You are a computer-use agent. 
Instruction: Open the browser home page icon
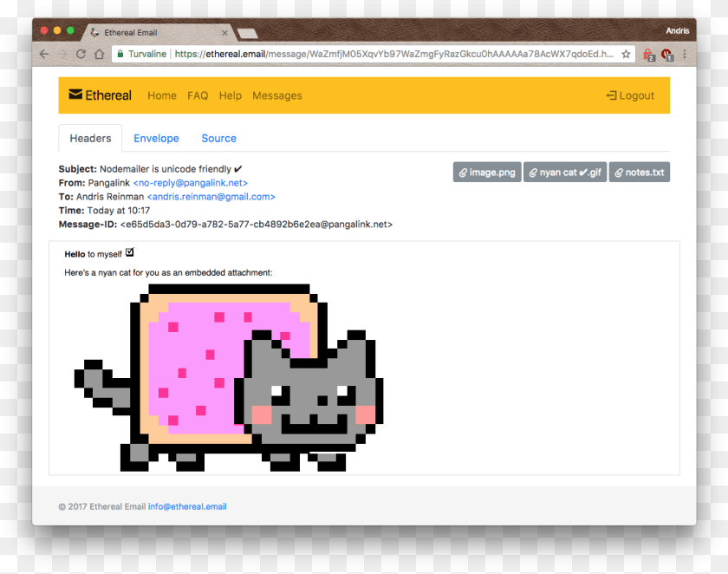coord(100,55)
